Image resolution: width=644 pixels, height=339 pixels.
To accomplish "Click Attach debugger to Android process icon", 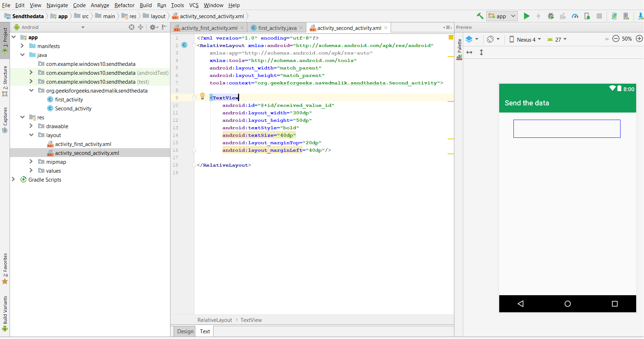I will (587, 16).
